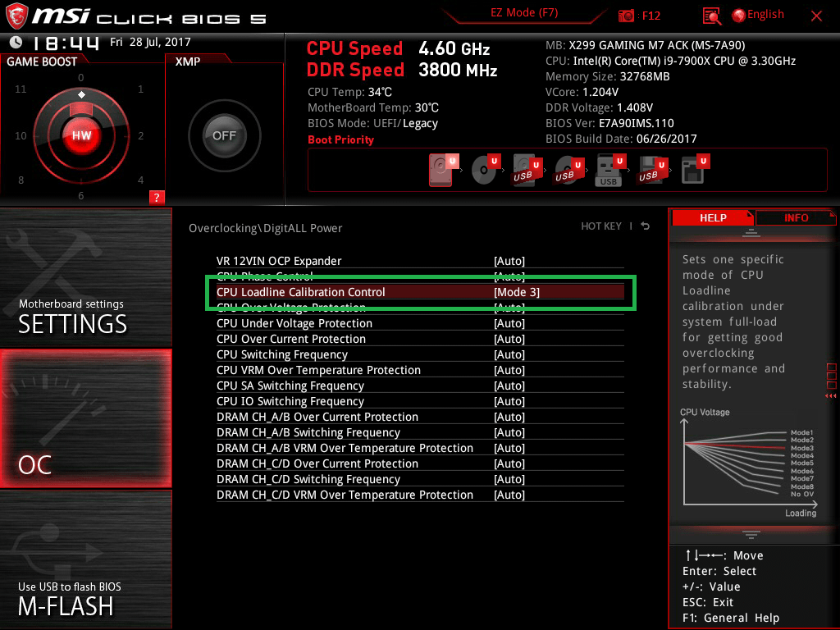840x630 pixels.
Task: Click the Overclocking\DigitALL Power breadcrumb
Action: (265, 228)
